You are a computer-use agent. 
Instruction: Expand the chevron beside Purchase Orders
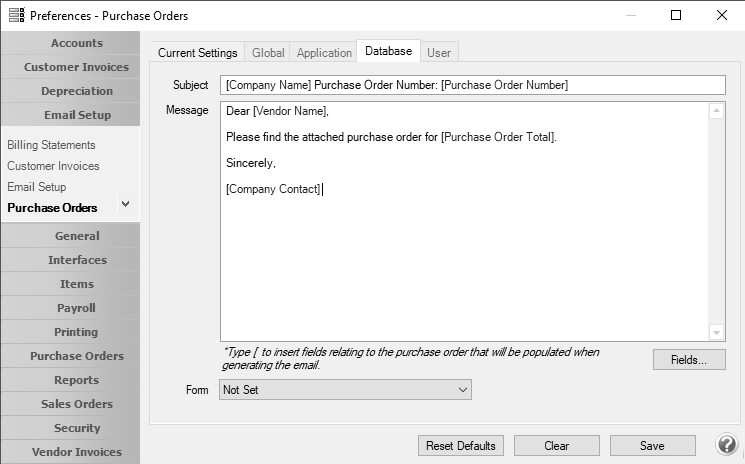point(125,204)
